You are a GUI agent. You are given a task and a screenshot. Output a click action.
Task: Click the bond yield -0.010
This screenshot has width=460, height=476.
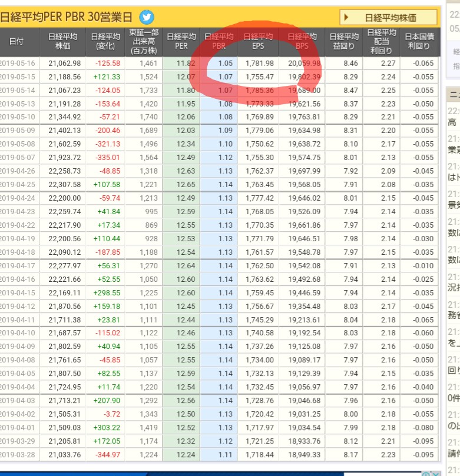click(423, 265)
